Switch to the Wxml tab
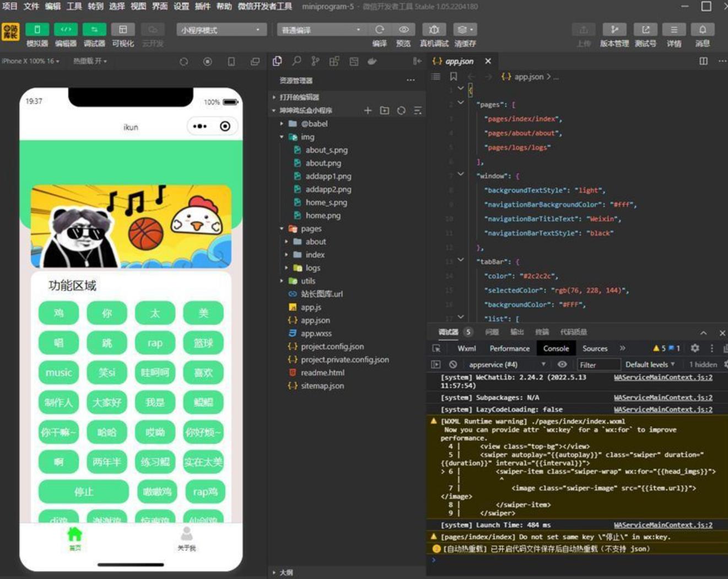This screenshot has width=728, height=579. (x=466, y=349)
